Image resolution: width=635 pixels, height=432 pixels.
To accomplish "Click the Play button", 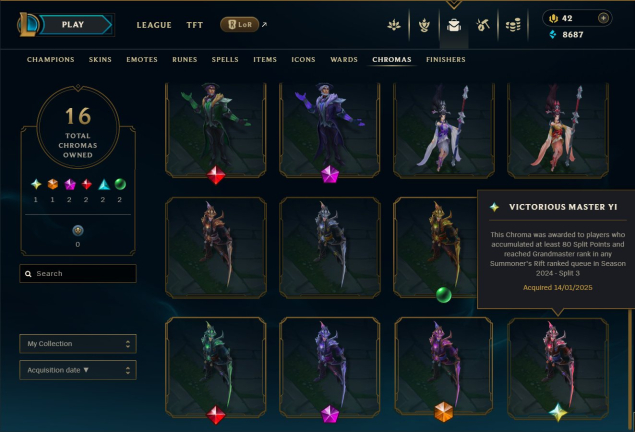I will click(75, 25).
